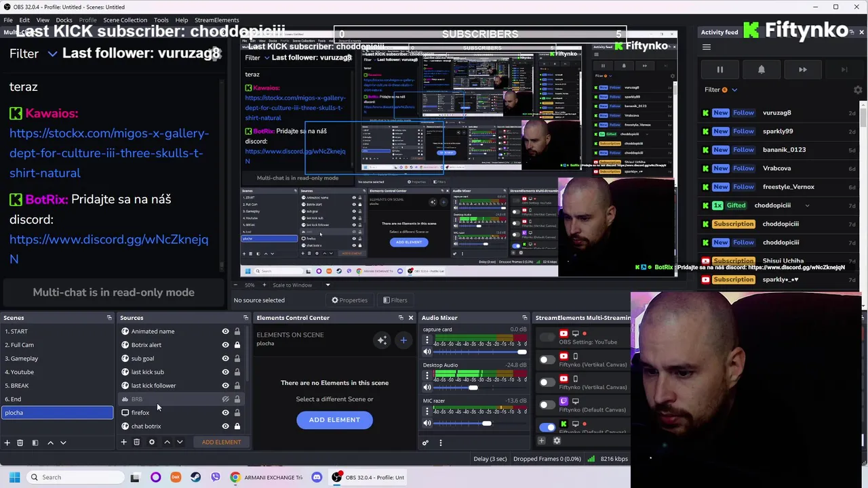The width and height of the screenshot is (868, 488).
Task: Click the bell mute alerts button in Activity feed
Action: coord(761,69)
